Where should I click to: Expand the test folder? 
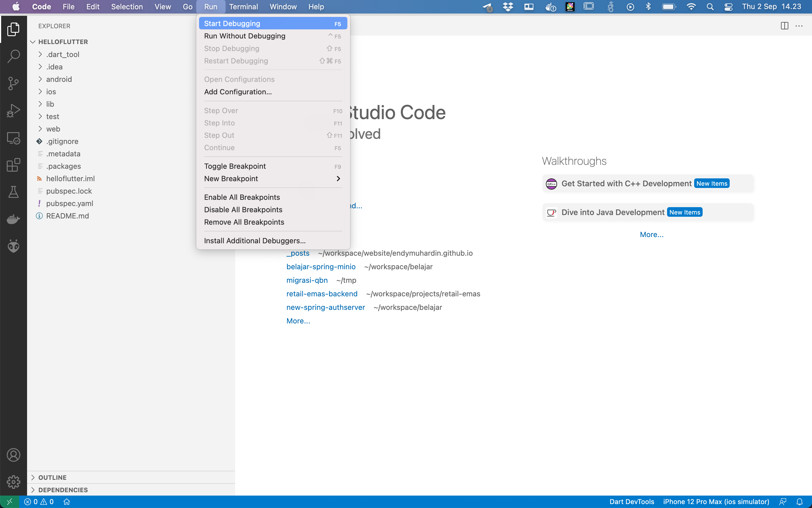click(x=52, y=117)
